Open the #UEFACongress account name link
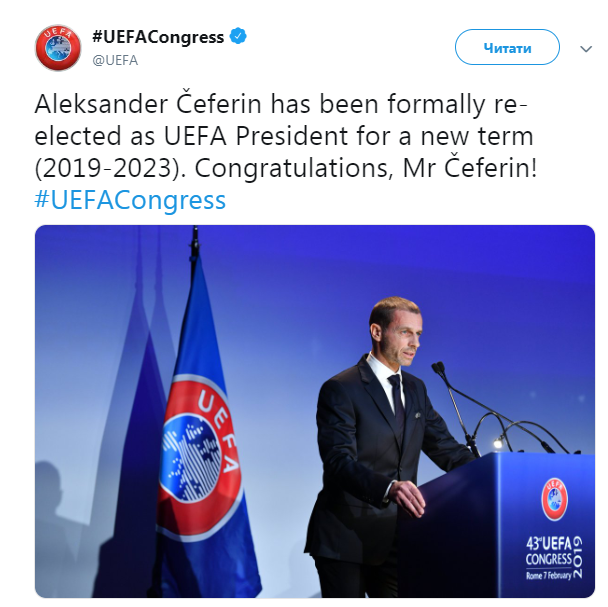The image size is (608, 607). coord(158,38)
